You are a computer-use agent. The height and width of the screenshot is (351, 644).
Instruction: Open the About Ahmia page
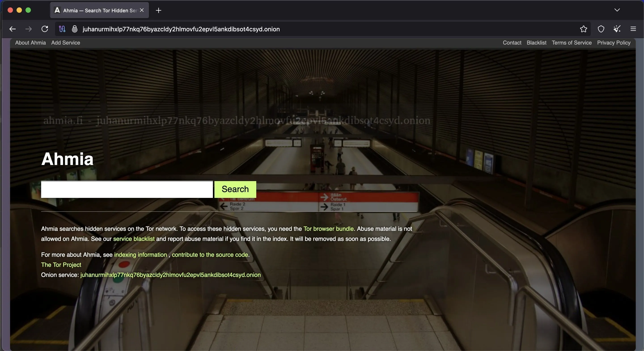[x=30, y=43]
